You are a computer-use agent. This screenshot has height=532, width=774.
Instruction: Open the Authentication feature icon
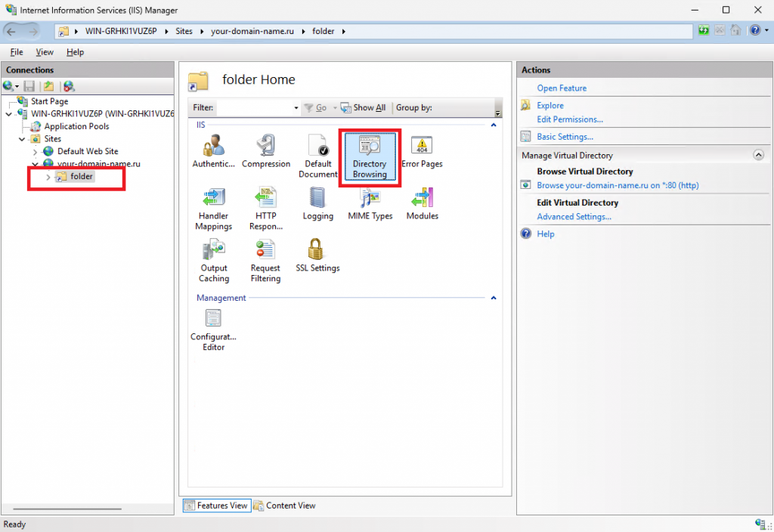tap(213, 151)
